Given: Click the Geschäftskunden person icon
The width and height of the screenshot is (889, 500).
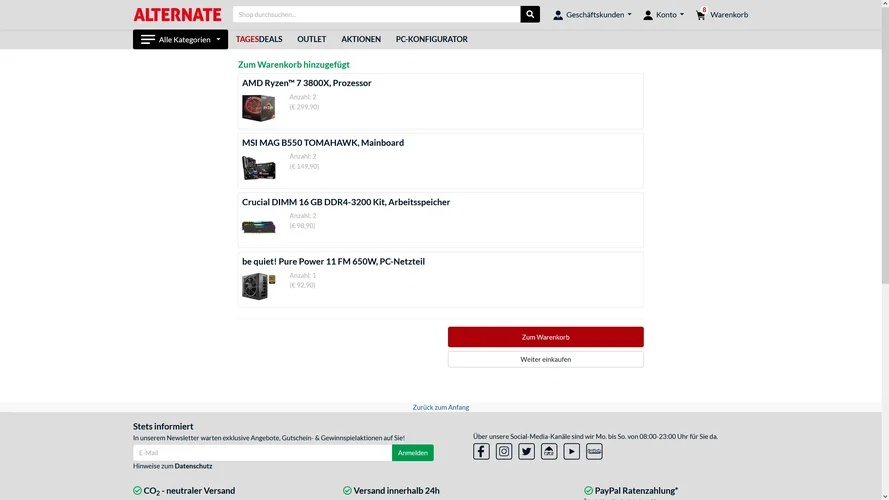Looking at the screenshot, I should [558, 15].
